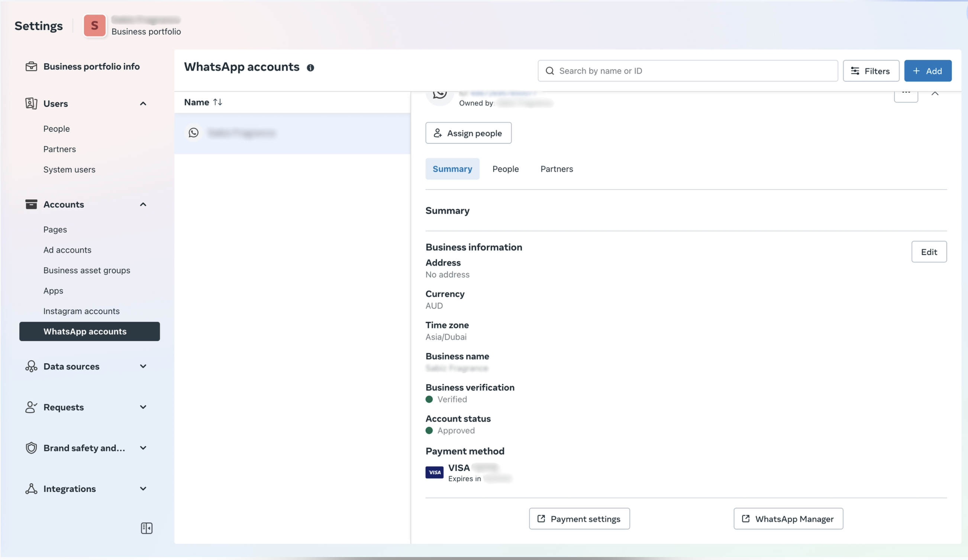Click the VISA card logo
The width and height of the screenshot is (968, 560).
pos(434,472)
